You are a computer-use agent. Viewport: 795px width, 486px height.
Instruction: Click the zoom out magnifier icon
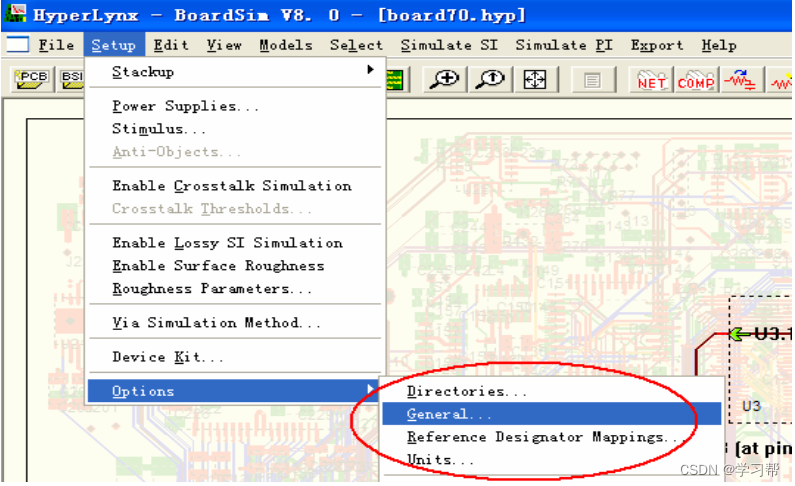[x=490, y=80]
